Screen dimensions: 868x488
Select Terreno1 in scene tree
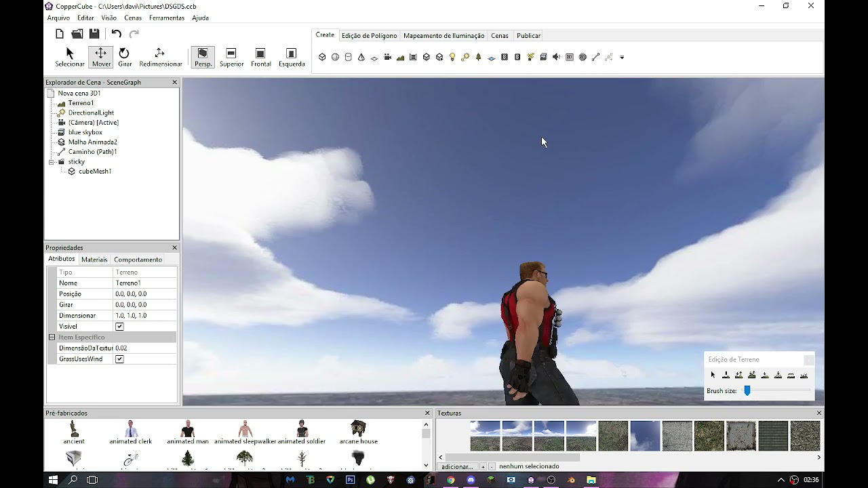pos(81,103)
